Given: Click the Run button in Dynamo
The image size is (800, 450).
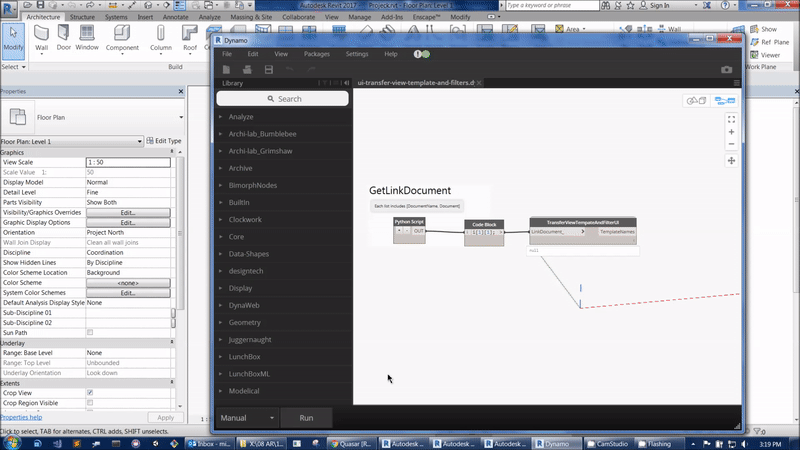Looking at the screenshot, I should pos(306,418).
